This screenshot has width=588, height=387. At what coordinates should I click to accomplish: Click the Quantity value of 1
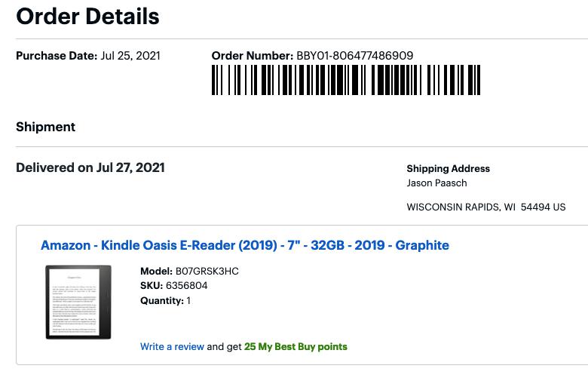coord(188,301)
